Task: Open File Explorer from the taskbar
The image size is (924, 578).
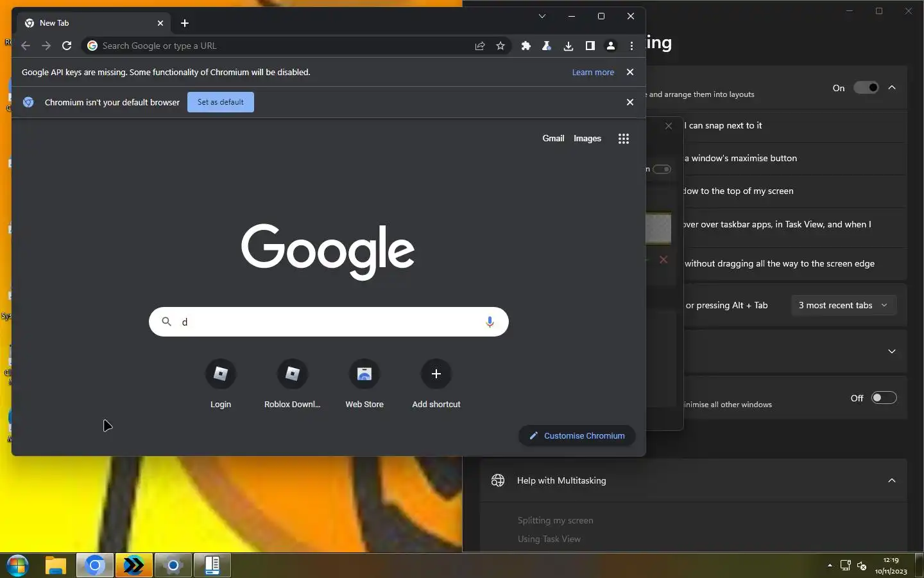Action: [x=56, y=566]
